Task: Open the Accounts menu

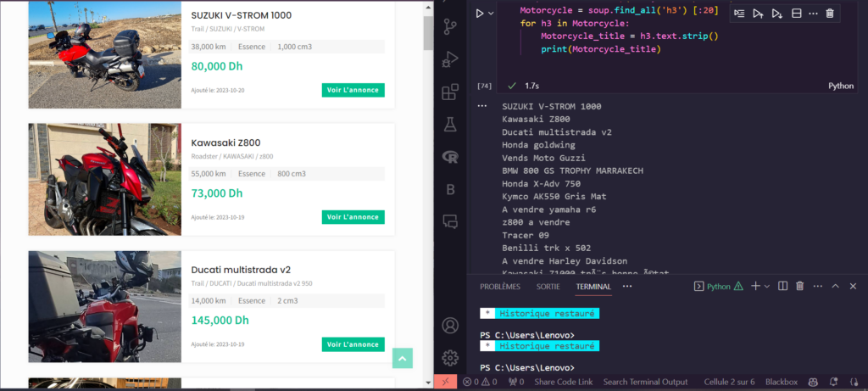Action: tap(450, 325)
